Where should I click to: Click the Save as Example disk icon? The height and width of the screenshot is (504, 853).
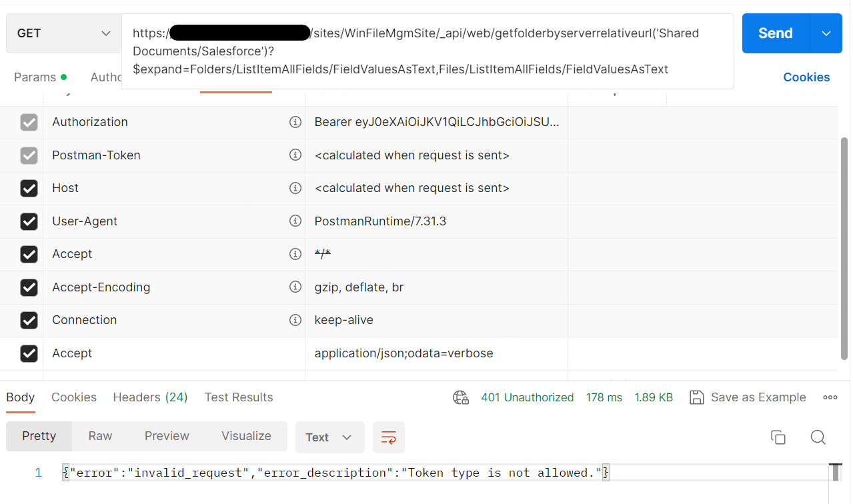click(697, 397)
